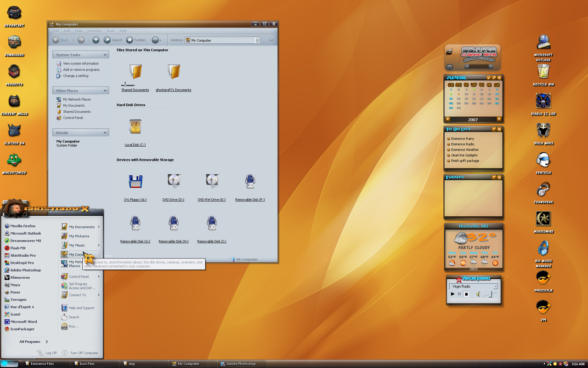Click the Back button in My Computer

[x=60, y=40]
